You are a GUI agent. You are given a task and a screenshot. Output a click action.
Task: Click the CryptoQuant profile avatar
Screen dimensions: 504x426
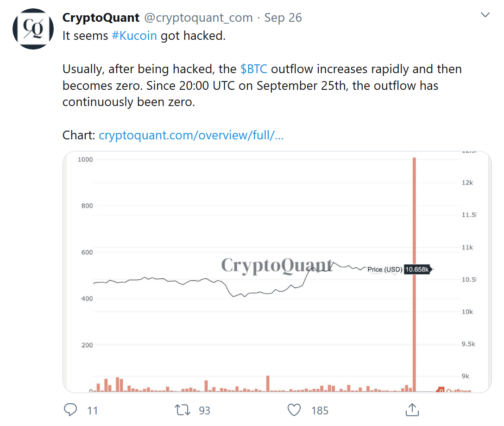(x=33, y=29)
